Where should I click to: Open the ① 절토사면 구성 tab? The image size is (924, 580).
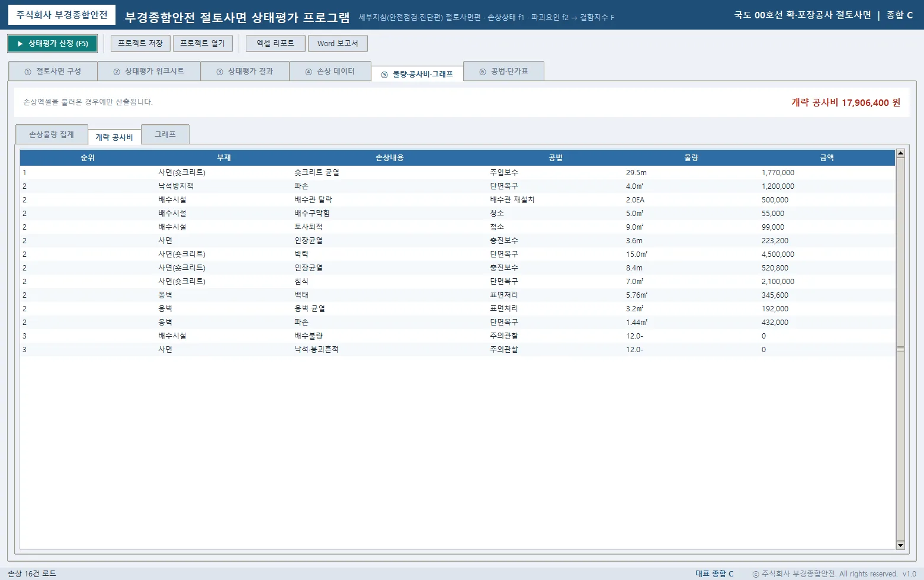[x=53, y=71]
